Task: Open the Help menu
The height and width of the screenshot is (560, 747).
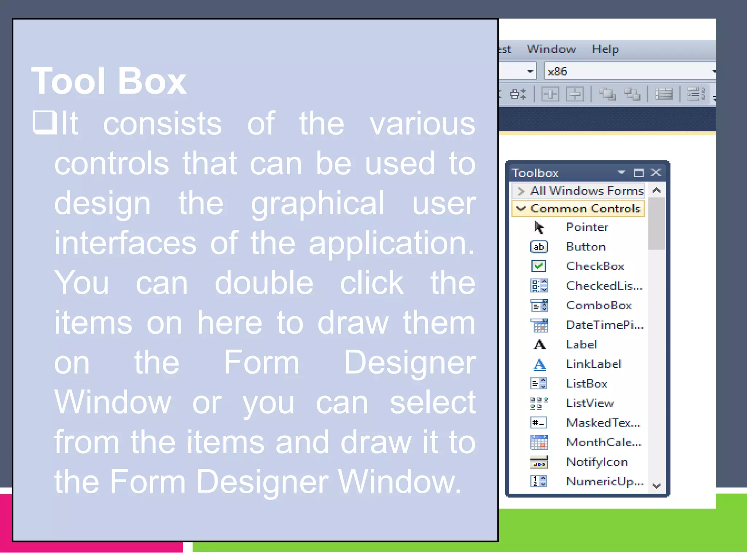Action: tap(605, 49)
